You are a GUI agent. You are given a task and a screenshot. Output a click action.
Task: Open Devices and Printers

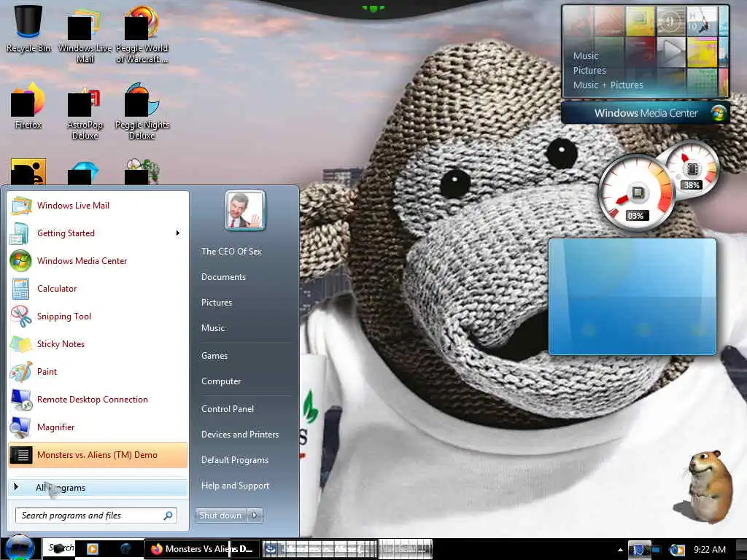(240, 435)
